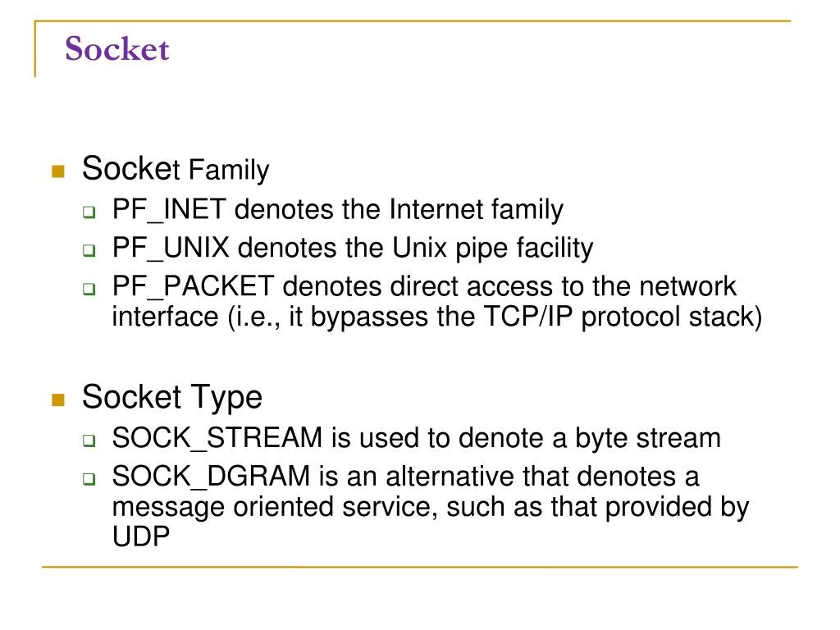Click the square bullet before PF_PACKET
The width and height of the screenshot is (840, 630).
tap(89, 289)
